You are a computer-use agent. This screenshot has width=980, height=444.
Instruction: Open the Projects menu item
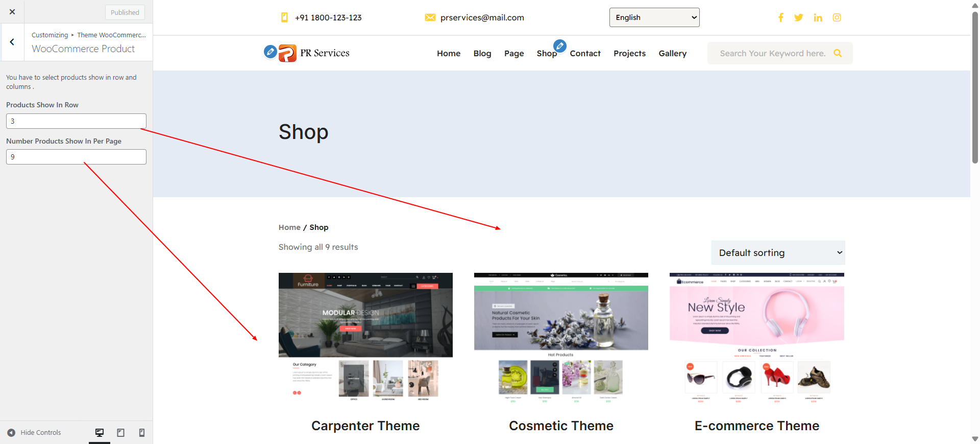(629, 53)
